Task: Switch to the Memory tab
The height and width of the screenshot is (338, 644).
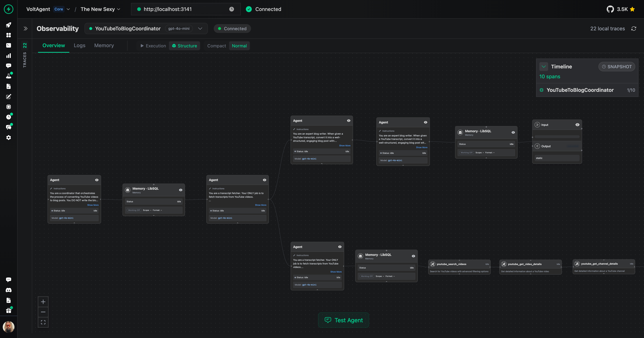Action: click(104, 46)
